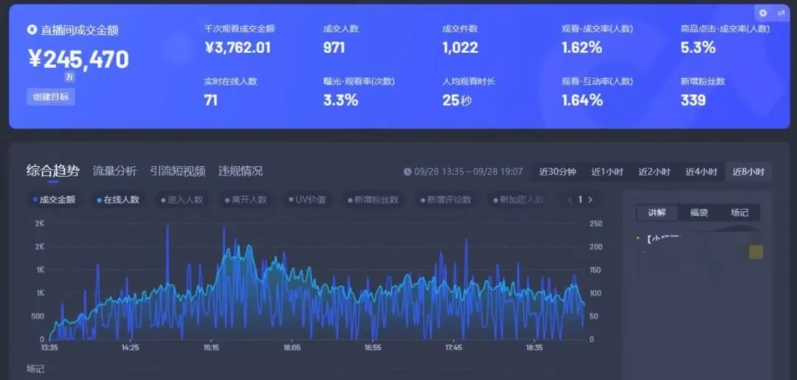
Task: Click the 新增粉丝数 value 339
Action: [x=693, y=100]
